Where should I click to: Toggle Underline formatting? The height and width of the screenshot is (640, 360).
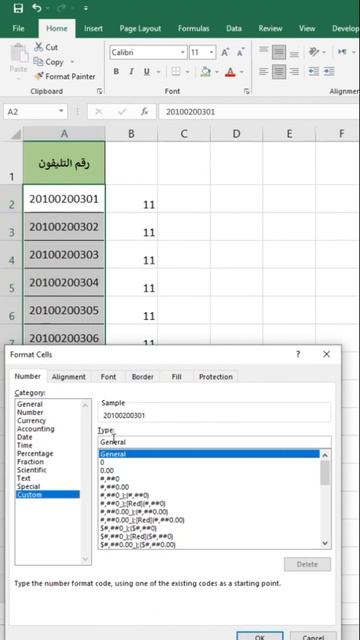click(x=147, y=72)
